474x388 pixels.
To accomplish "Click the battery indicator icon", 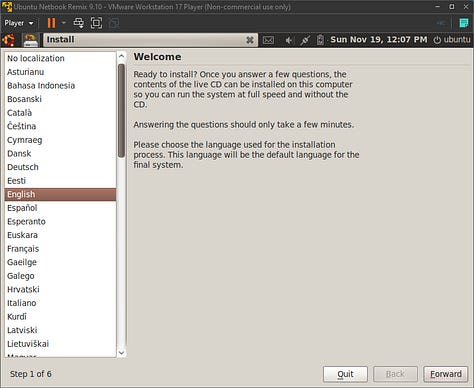I will (x=320, y=40).
